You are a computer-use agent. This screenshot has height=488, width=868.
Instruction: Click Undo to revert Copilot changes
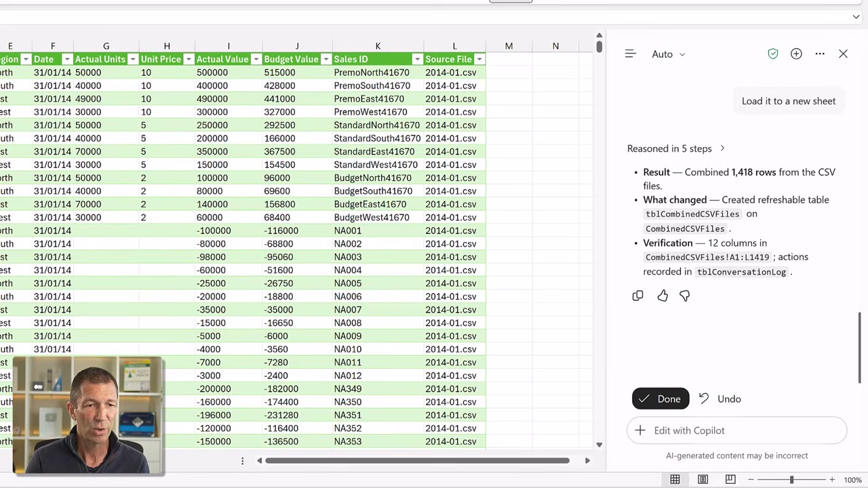click(x=719, y=399)
